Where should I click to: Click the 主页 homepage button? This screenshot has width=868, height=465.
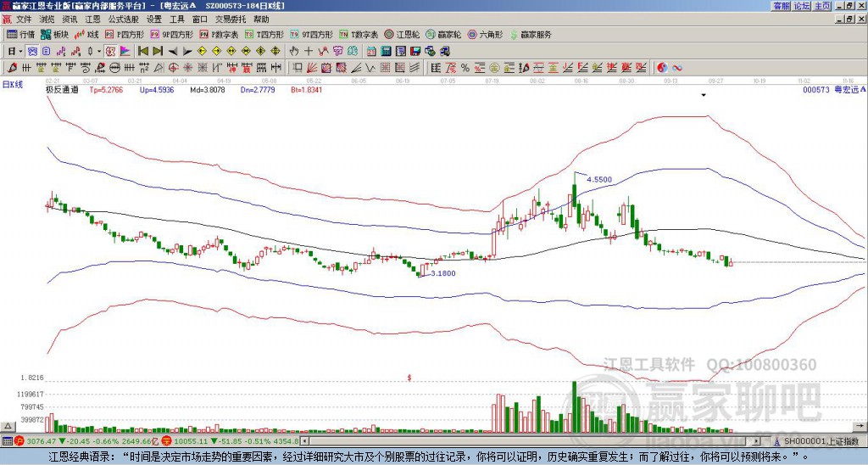click(822, 6)
